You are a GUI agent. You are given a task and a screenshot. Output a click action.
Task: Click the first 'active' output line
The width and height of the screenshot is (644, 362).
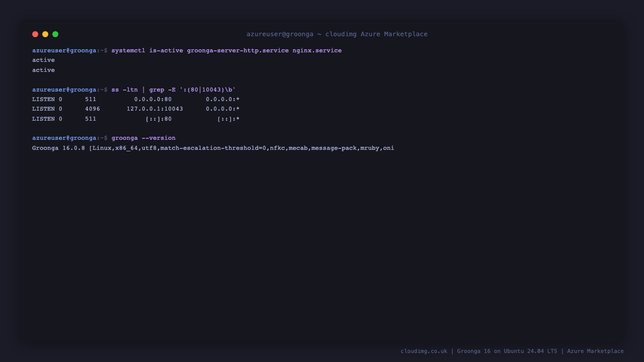tap(43, 60)
